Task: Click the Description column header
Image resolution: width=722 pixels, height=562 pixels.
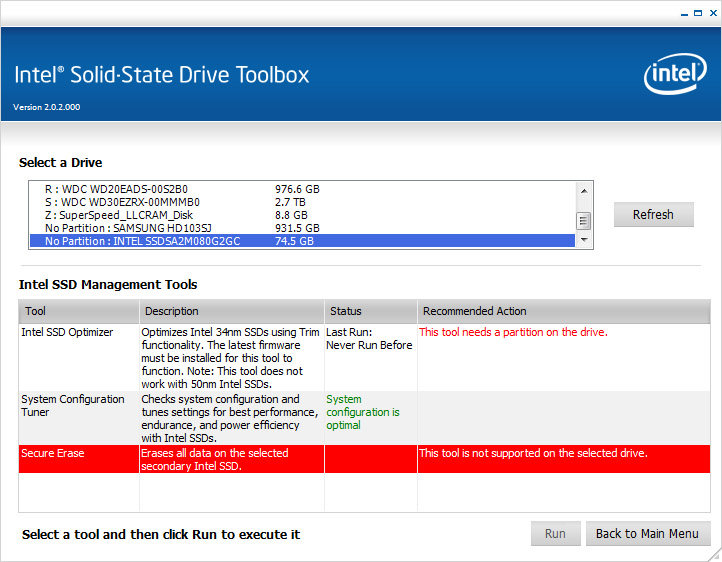Action: tap(232, 312)
